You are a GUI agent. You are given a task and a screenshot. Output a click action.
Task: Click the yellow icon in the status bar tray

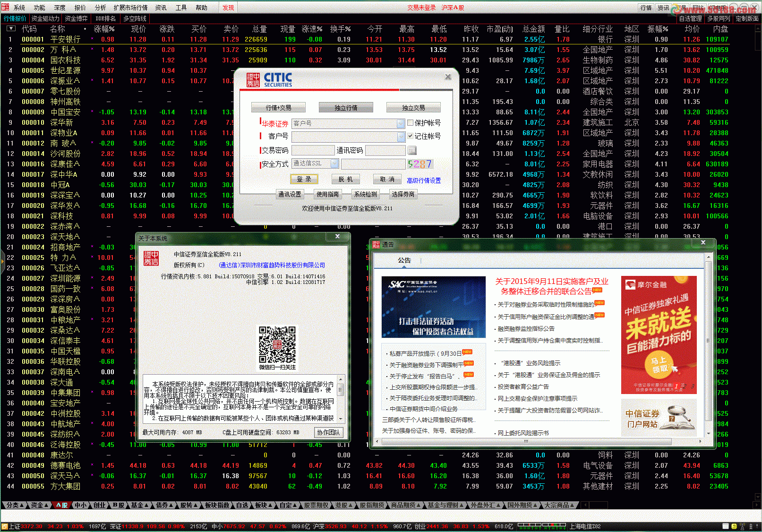click(734, 526)
